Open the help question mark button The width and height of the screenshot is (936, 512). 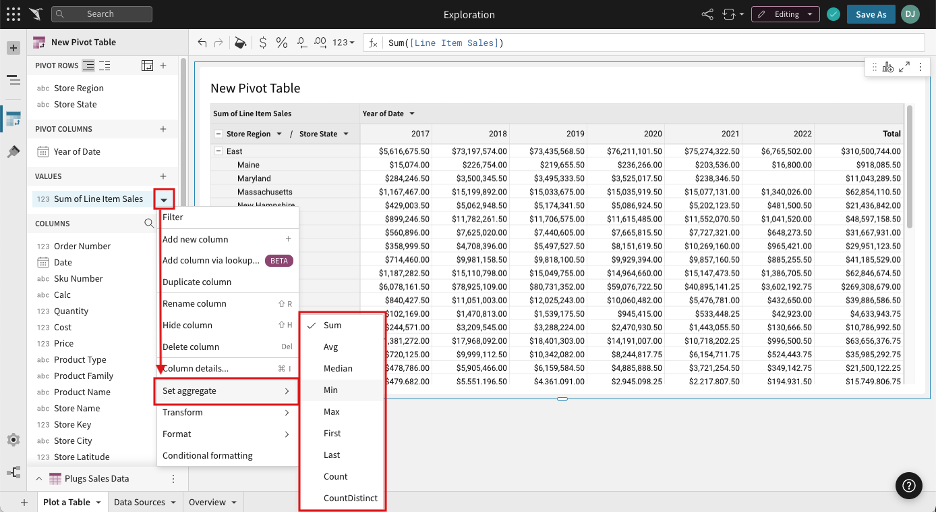click(909, 486)
